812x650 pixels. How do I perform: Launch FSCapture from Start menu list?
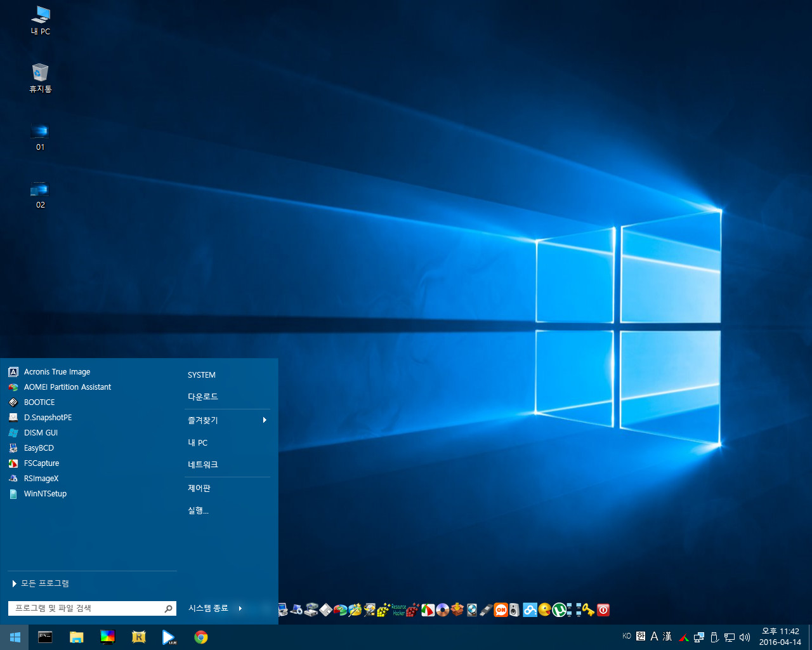(x=34, y=463)
